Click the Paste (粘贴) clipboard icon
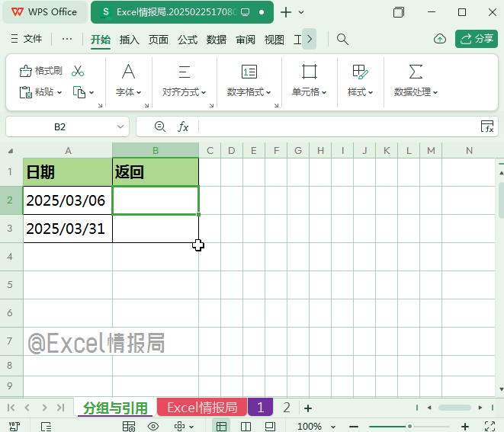 [26, 92]
